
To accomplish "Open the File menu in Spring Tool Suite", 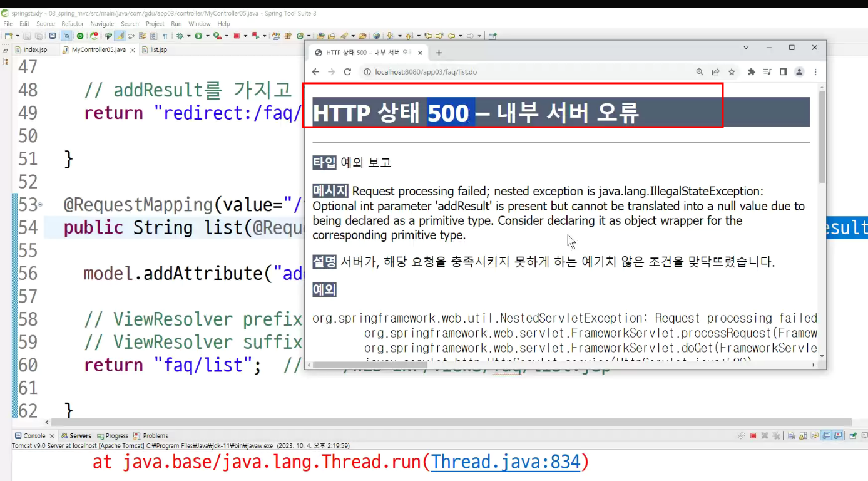I will tap(8, 24).
